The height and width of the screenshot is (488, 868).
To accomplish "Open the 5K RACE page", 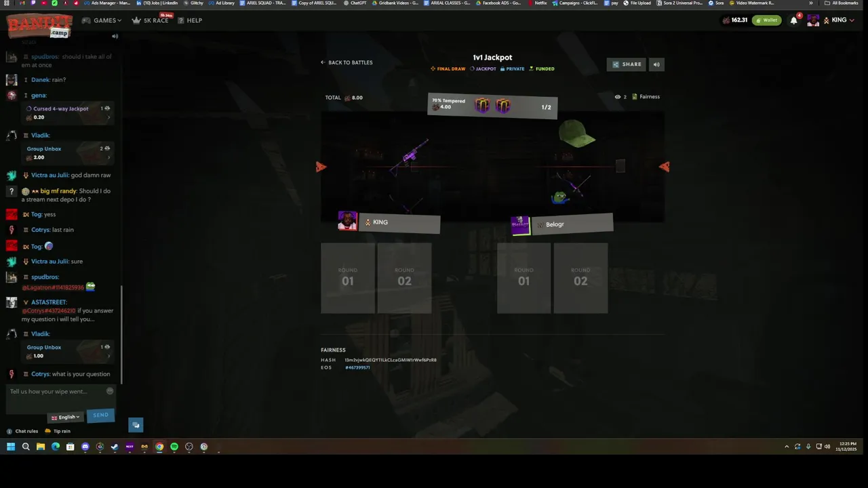I will (151, 20).
